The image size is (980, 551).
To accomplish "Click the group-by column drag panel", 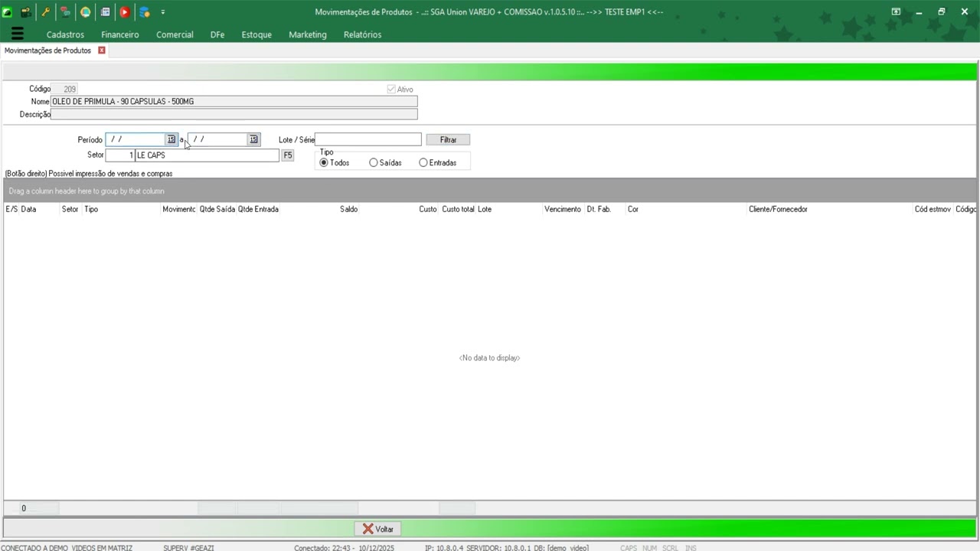I will (490, 191).
